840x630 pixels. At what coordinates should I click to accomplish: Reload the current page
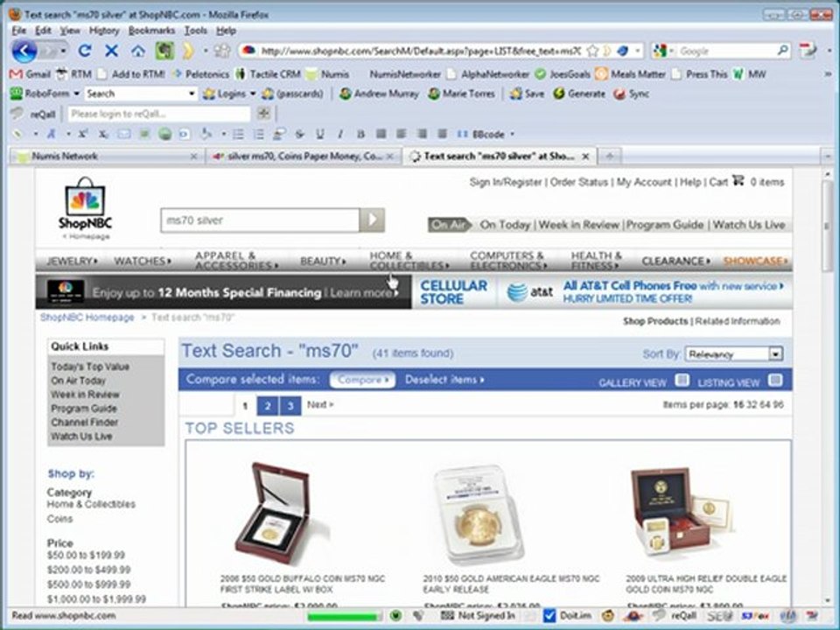(x=84, y=51)
